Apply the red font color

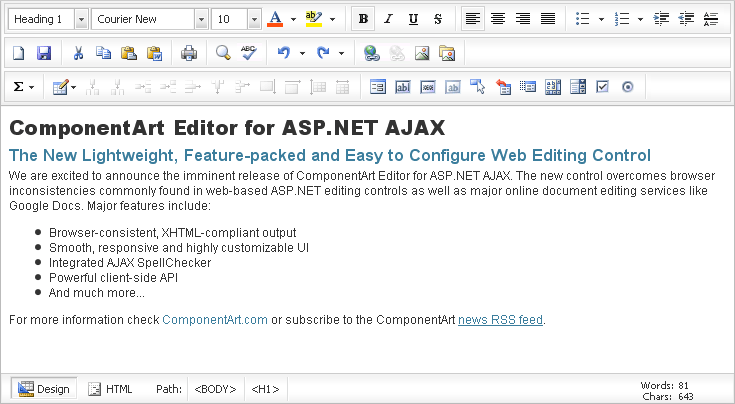275,19
